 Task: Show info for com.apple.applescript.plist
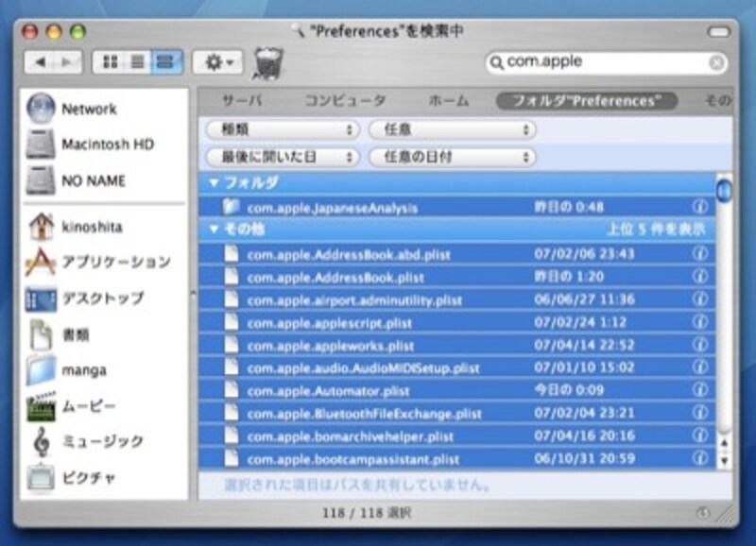point(700,321)
